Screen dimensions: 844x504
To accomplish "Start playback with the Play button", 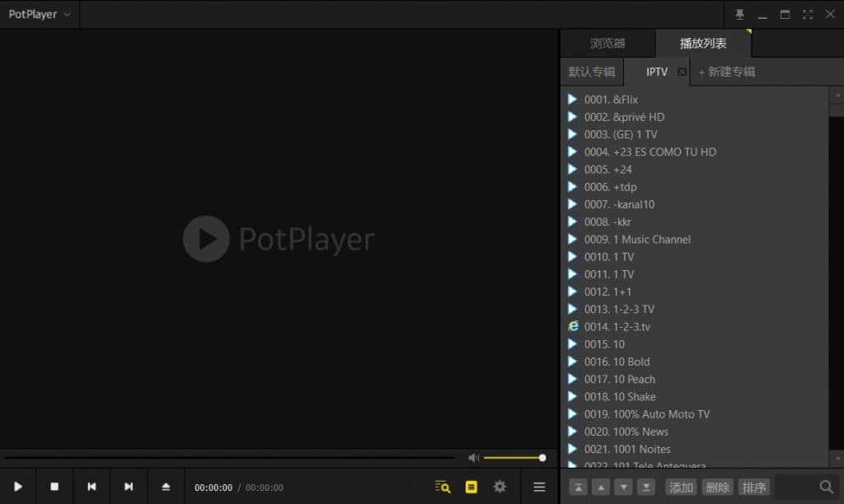I will [18, 487].
